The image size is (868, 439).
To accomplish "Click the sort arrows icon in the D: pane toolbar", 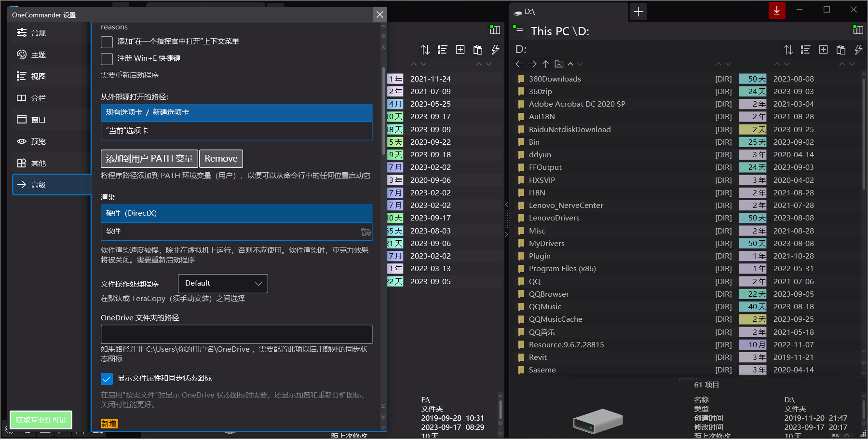I will pyautogui.click(x=788, y=49).
